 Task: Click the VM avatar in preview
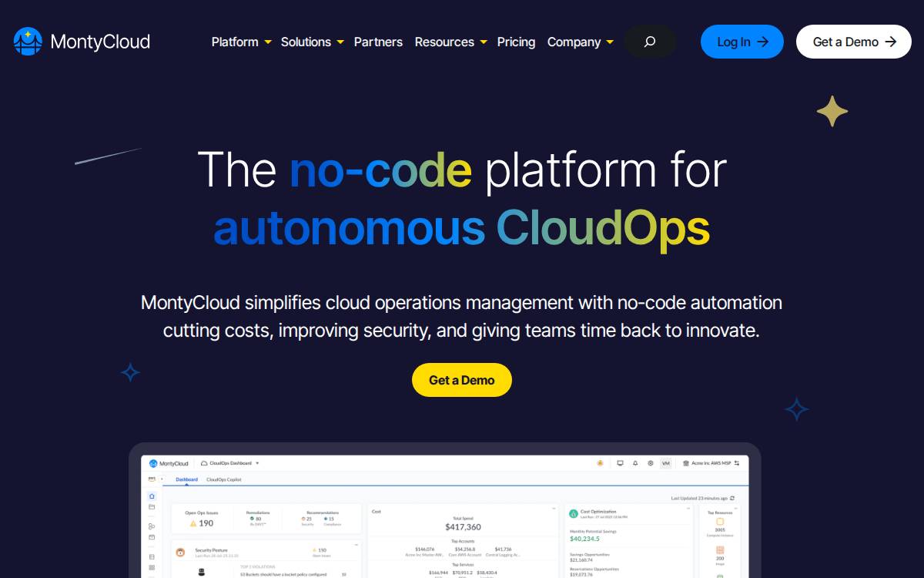coord(666,463)
